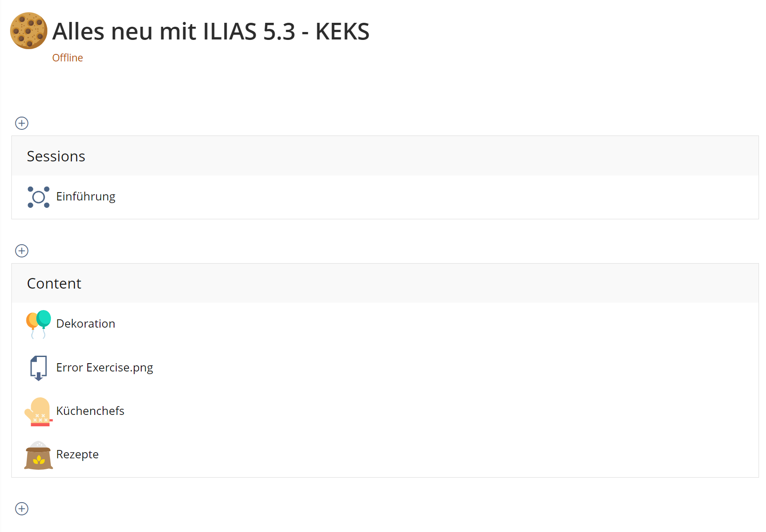The width and height of the screenshot is (766, 532).
Task: Download the Error Exercise.png file
Action: [x=105, y=368]
